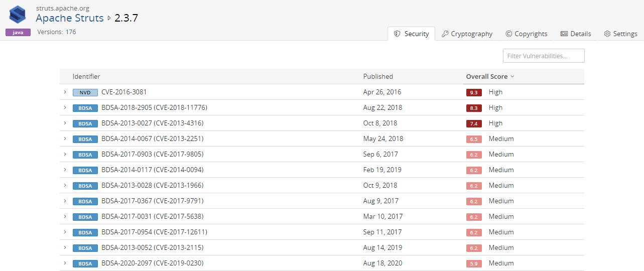The height and width of the screenshot is (271, 644).
Task: Expand the BDSA-2014-0067 row
Action: point(65,139)
